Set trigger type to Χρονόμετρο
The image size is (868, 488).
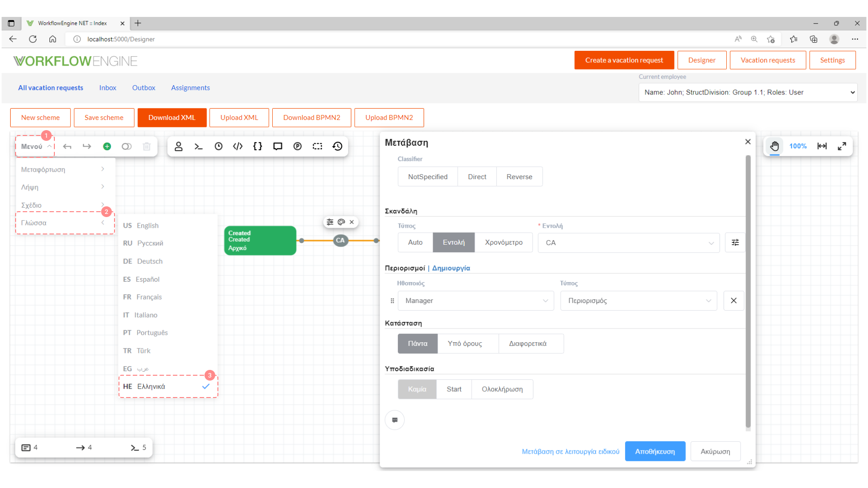[504, 242]
